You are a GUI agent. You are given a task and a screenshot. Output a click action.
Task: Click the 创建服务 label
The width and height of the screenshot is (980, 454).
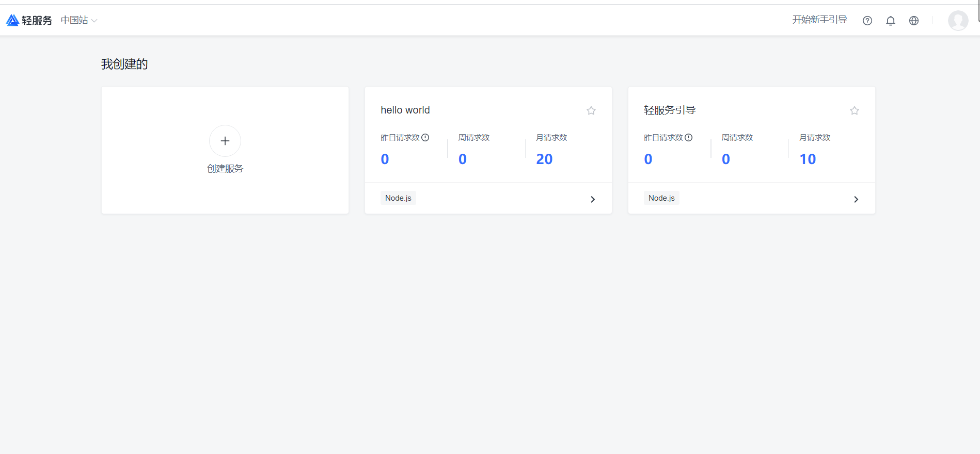[225, 169]
